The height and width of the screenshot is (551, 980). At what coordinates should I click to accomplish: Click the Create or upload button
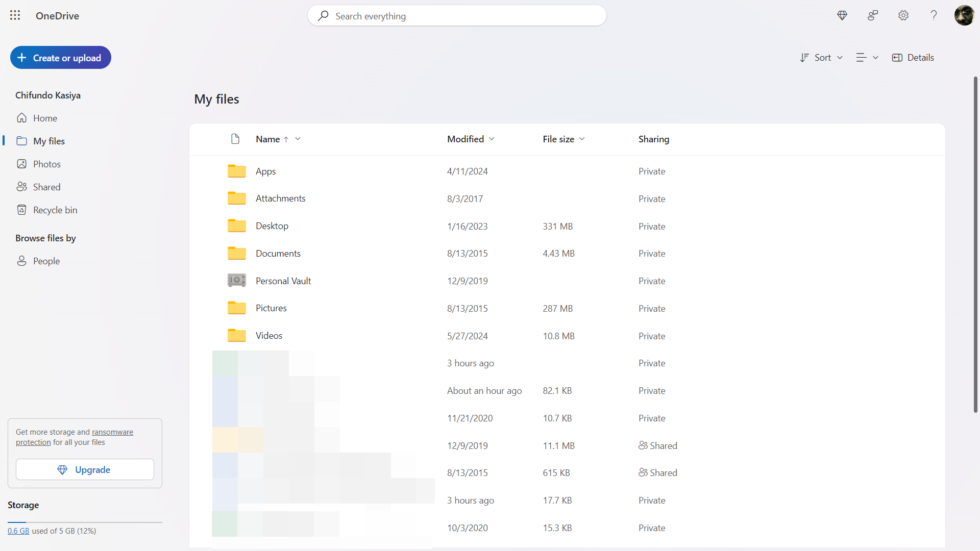(61, 57)
